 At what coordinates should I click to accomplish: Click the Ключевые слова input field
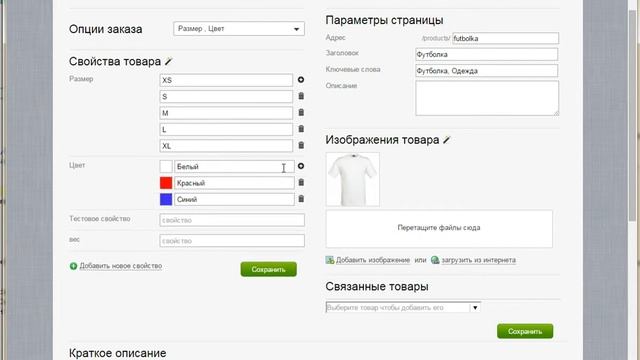point(487,71)
